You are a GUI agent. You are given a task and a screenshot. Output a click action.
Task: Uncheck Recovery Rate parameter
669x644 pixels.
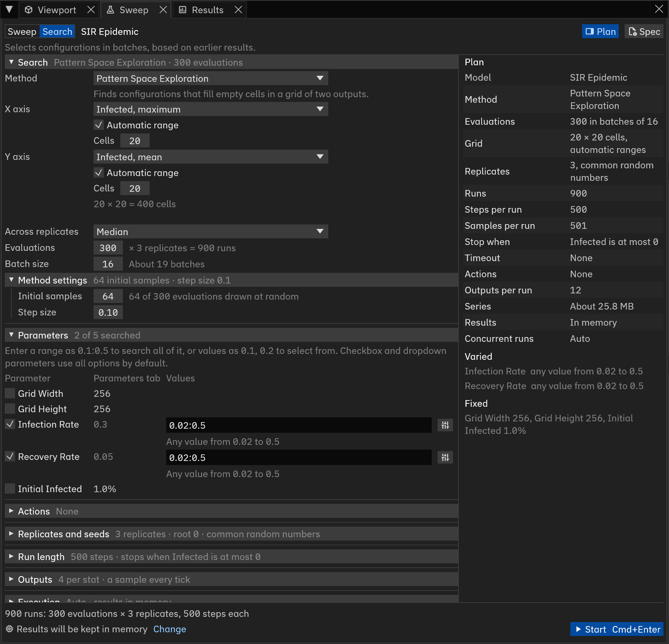click(10, 457)
